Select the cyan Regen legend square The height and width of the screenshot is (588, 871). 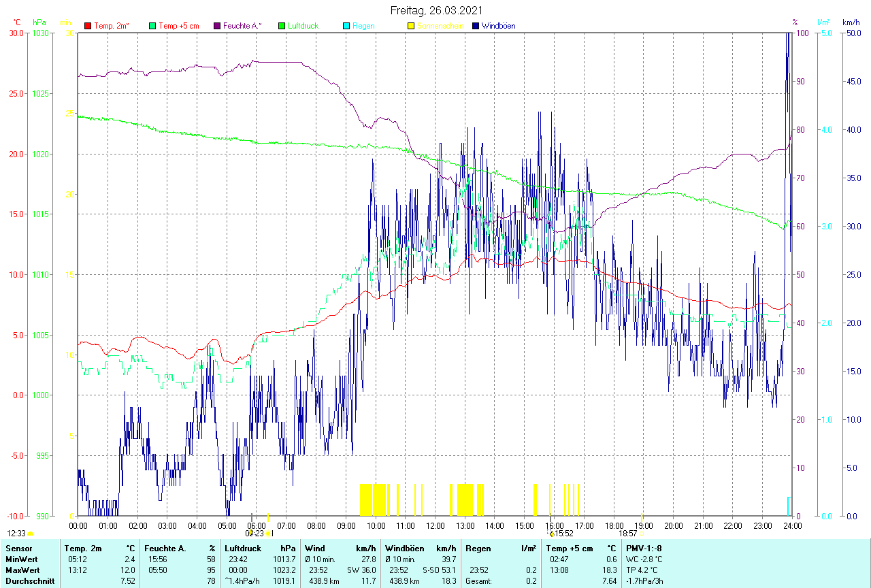(x=346, y=26)
